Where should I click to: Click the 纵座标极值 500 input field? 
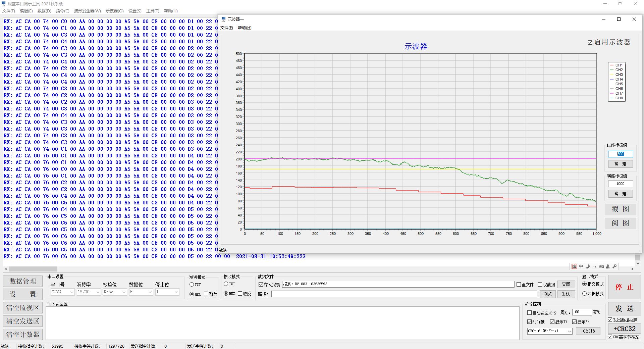click(620, 154)
